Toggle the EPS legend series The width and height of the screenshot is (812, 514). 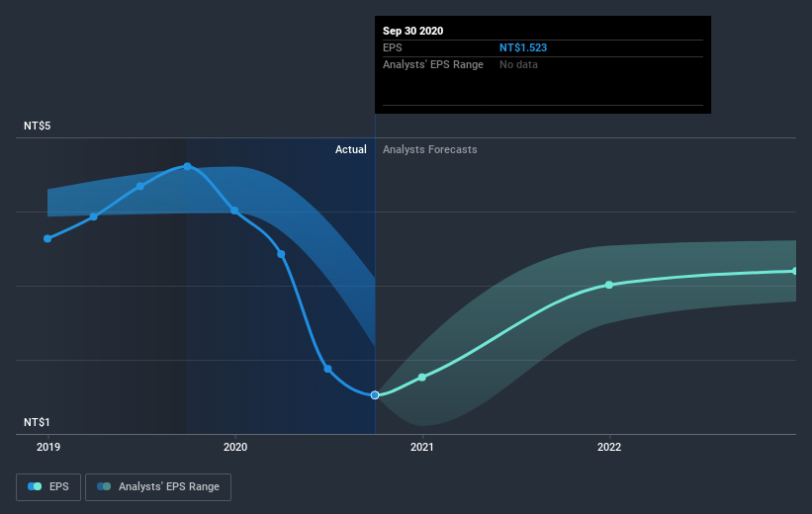[48, 486]
